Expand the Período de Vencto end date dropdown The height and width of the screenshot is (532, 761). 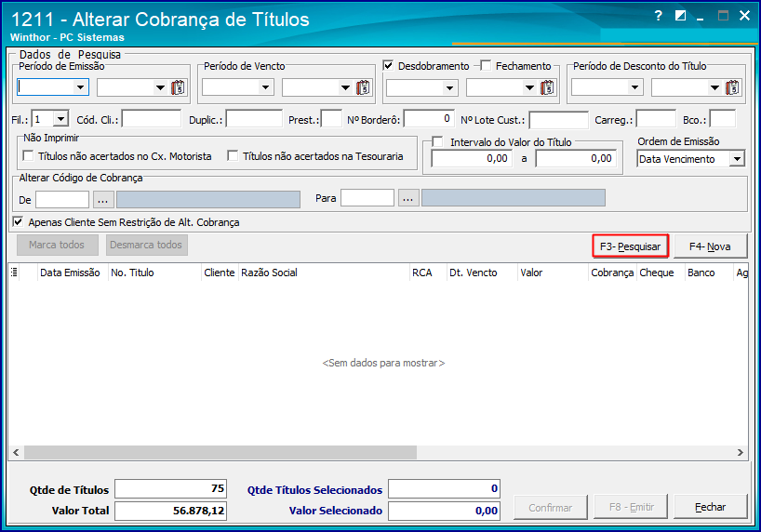(x=345, y=87)
